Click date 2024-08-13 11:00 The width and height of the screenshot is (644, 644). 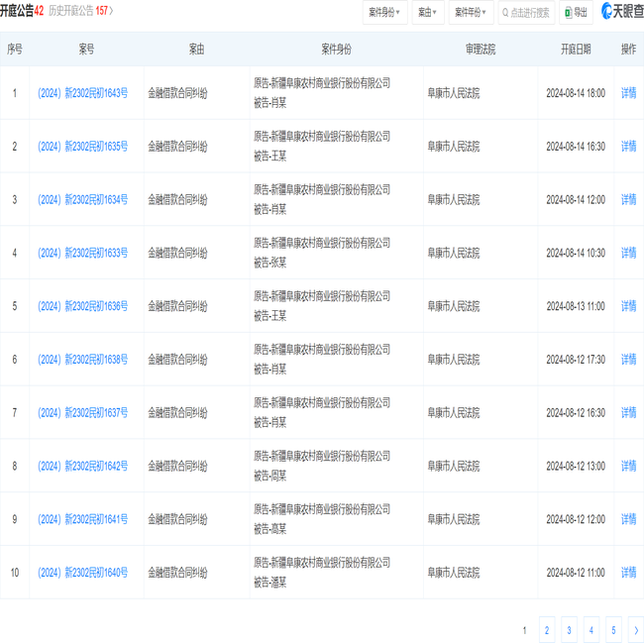tap(576, 306)
